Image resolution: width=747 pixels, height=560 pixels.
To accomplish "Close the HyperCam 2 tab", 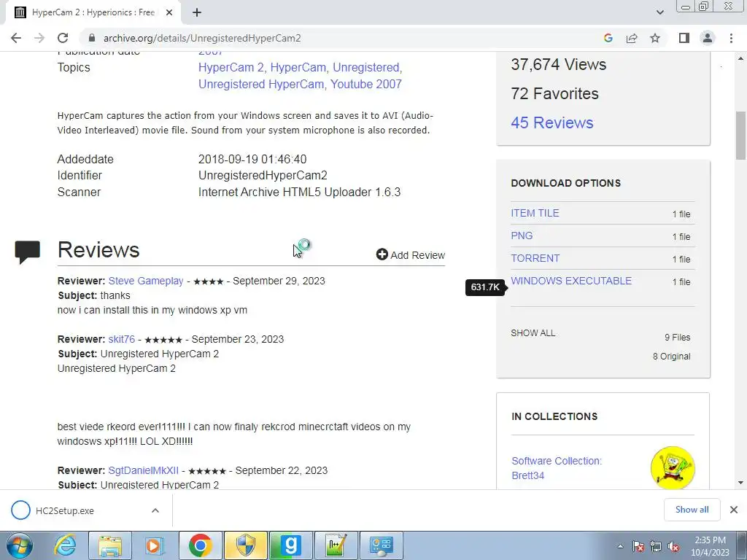I will coord(169,12).
